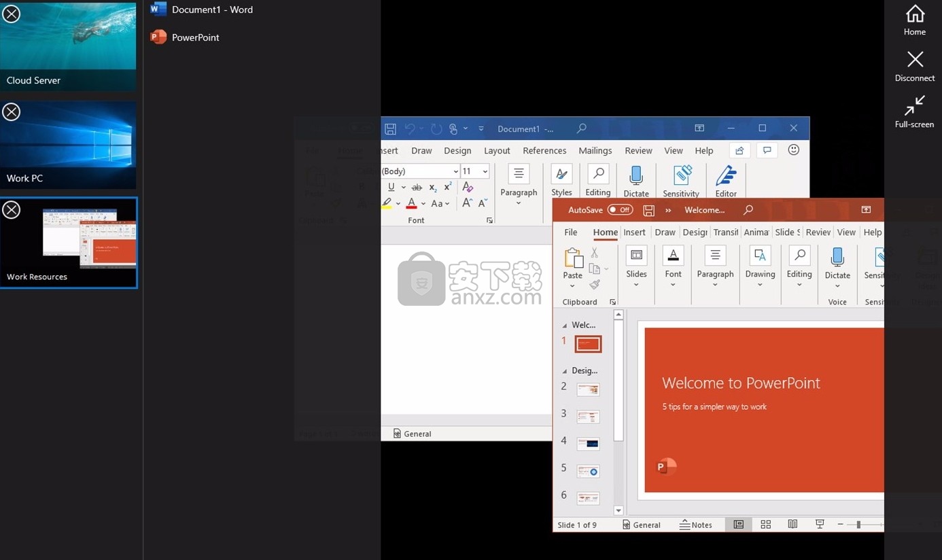Start Slide Show from PowerPoint status bar
Image resolution: width=942 pixels, height=560 pixels.
pos(820,525)
